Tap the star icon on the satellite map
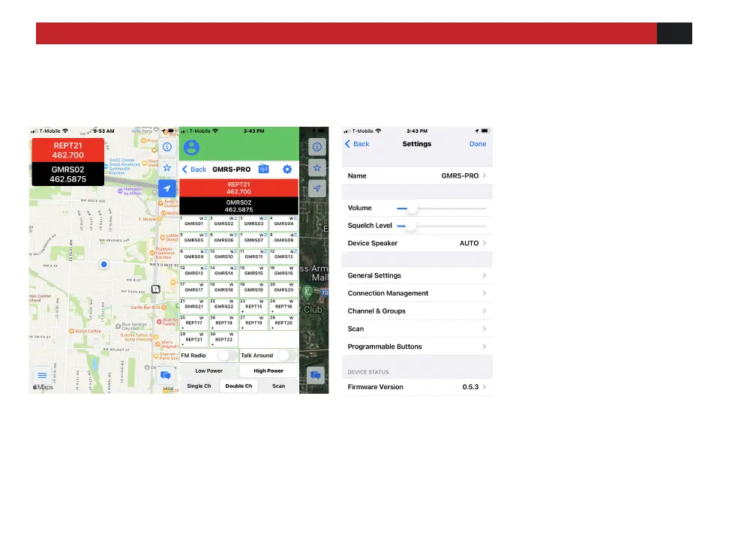The image size is (756, 540). coord(316,168)
